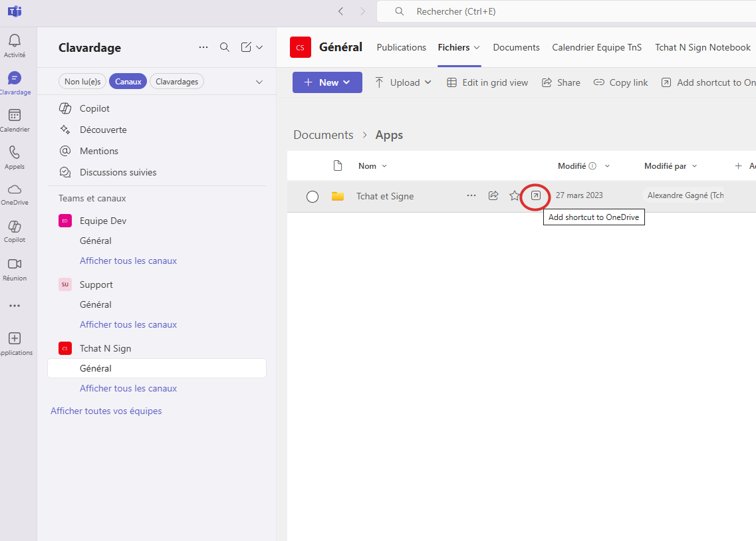Switch to the Publications tab

coord(401,47)
